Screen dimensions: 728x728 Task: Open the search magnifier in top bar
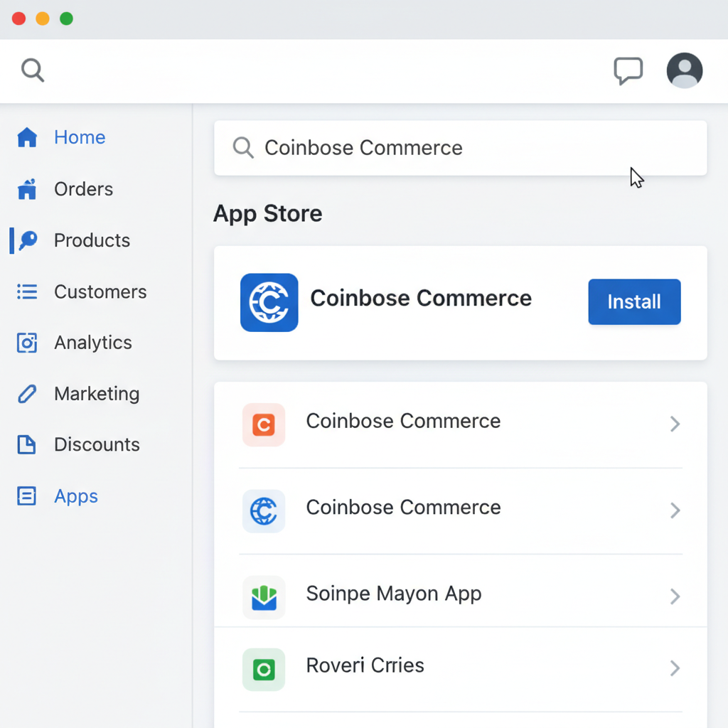(x=33, y=70)
